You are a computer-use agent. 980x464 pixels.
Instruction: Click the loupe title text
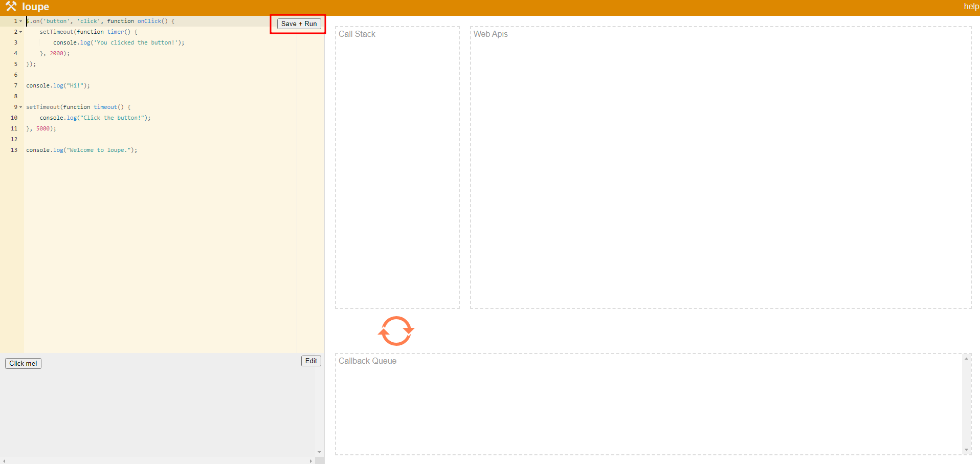[35, 7]
